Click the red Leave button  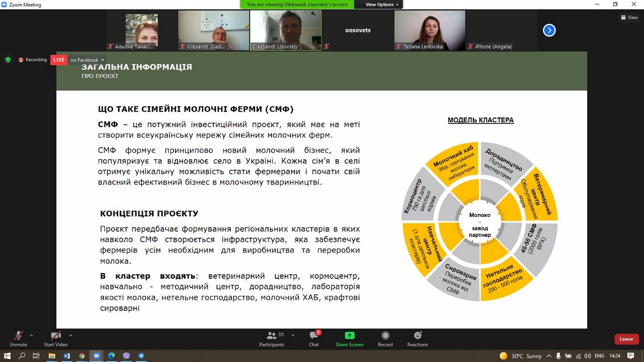626,339
